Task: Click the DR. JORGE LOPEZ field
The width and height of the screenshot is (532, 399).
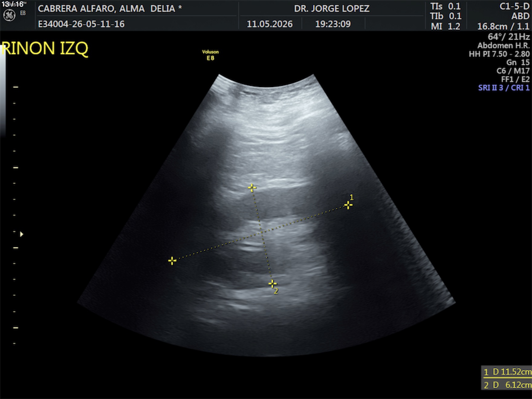Action: [x=332, y=8]
